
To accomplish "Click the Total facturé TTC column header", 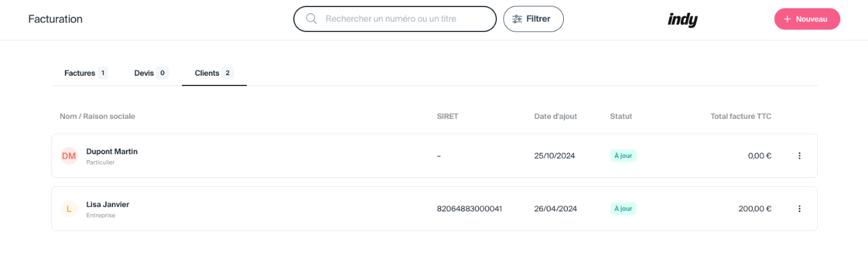I will [x=741, y=116].
